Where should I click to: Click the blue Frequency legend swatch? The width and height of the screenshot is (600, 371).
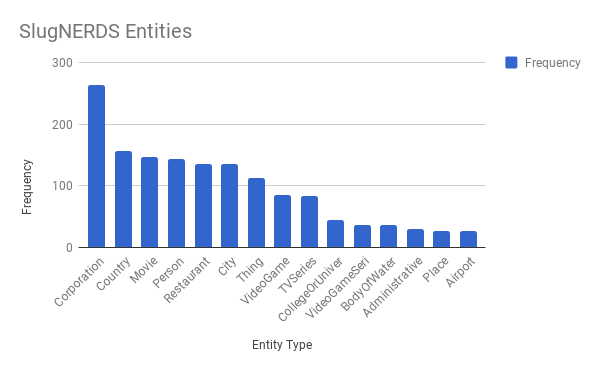511,62
